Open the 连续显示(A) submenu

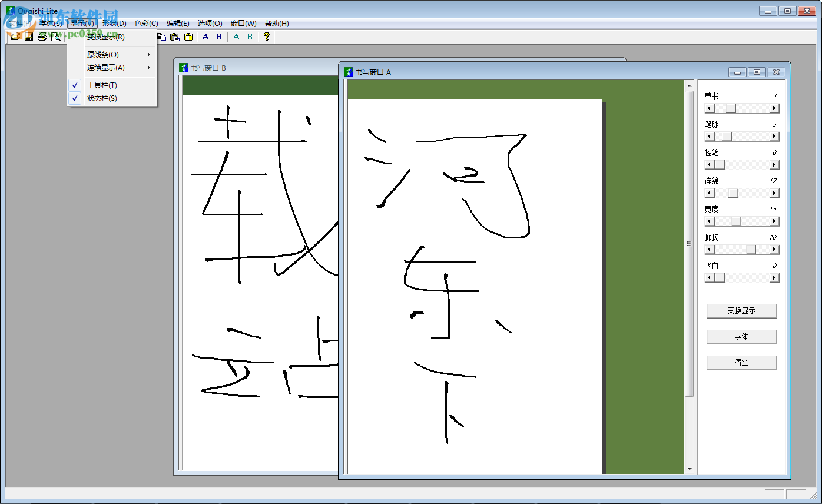click(x=106, y=67)
